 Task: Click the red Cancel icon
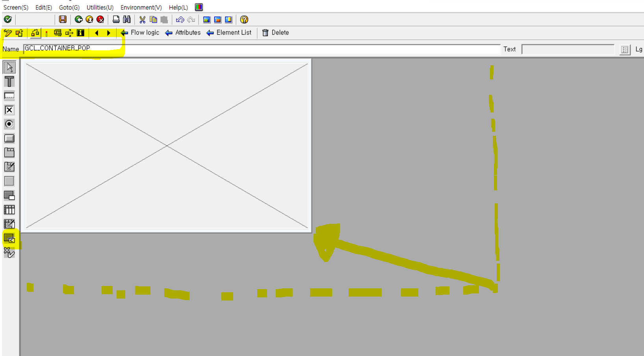pyautogui.click(x=100, y=19)
